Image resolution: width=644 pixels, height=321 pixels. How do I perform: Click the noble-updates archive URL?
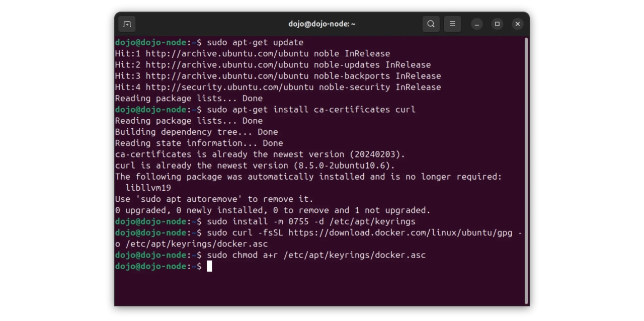[227, 65]
